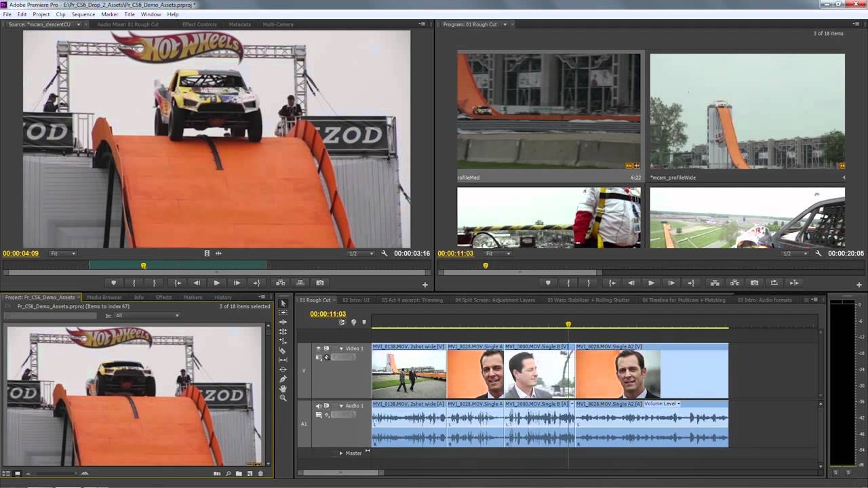This screenshot has height=488, width=868.
Task: Open Source monitor settings wrench
Action: 384,253
